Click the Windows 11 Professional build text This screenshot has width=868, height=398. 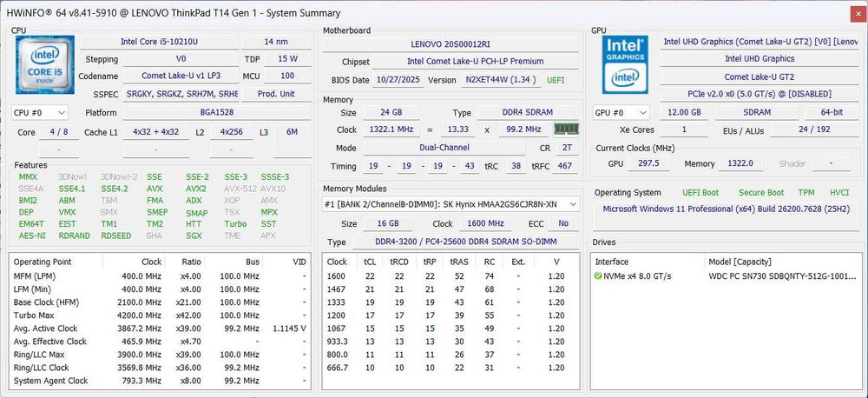[x=728, y=209]
